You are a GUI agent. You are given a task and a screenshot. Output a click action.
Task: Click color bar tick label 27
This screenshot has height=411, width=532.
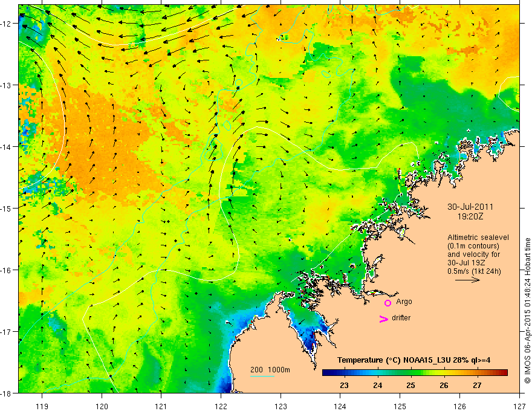click(x=477, y=386)
